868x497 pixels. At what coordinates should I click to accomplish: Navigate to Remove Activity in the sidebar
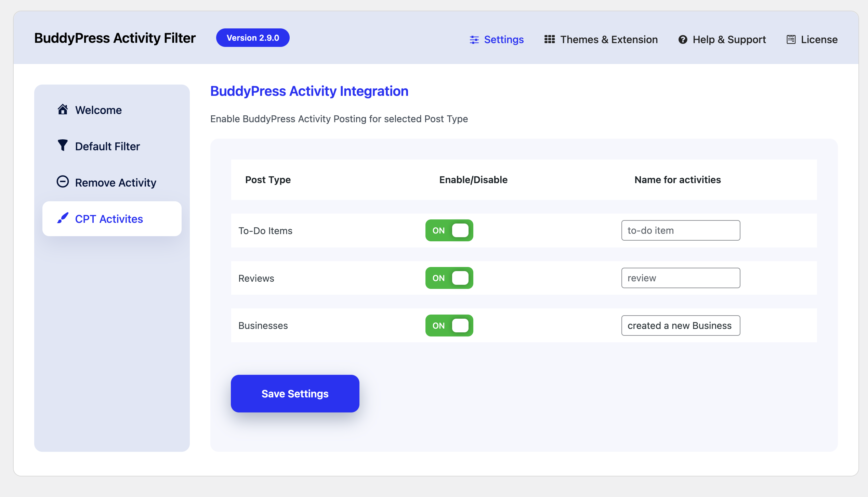pos(116,182)
